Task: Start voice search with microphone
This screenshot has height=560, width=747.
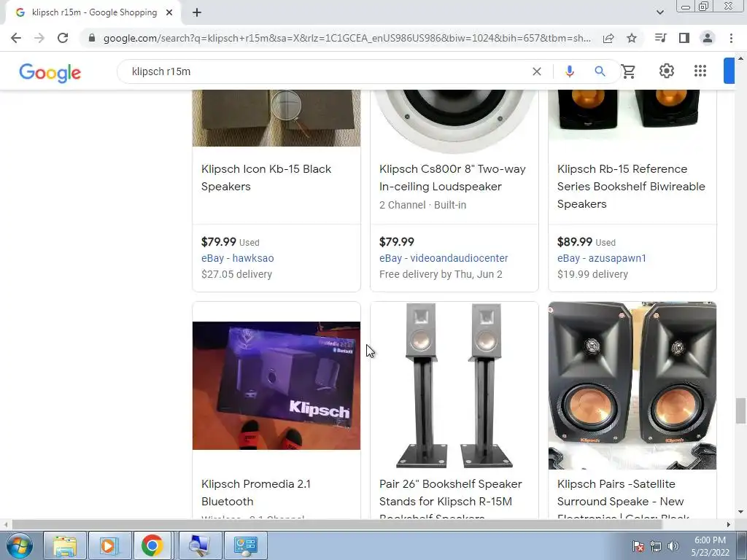Action: [569, 71]
